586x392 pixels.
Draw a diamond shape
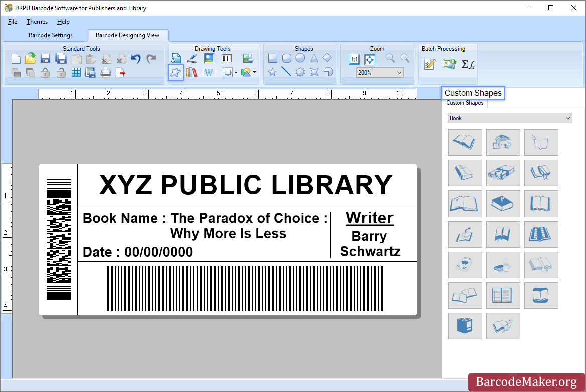327,58
